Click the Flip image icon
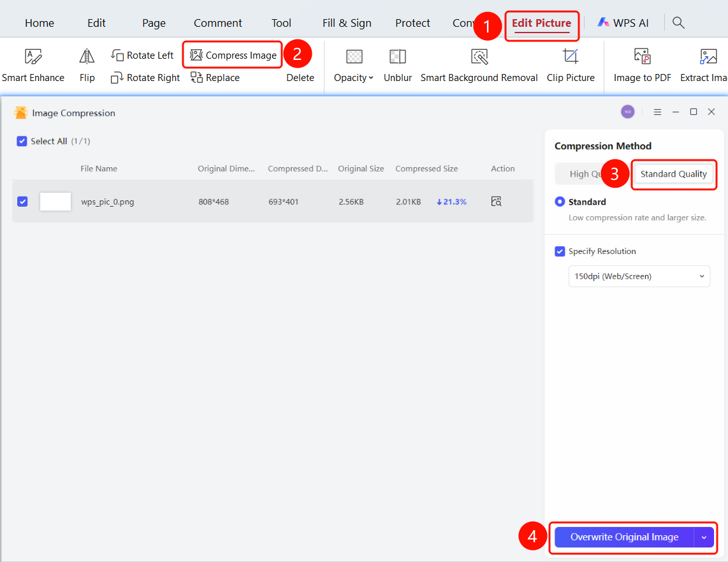This screenshot has width=728, height=562. point(87,56)
